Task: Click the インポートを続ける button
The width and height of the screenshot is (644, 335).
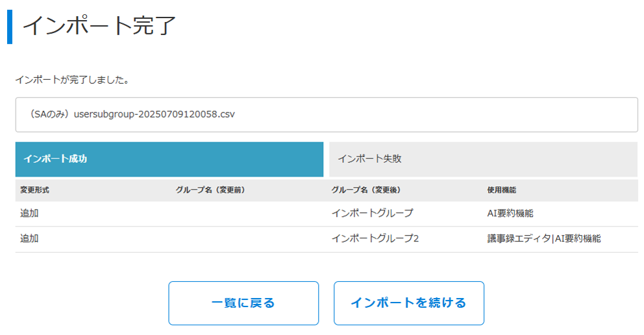Action: point(408,303)
